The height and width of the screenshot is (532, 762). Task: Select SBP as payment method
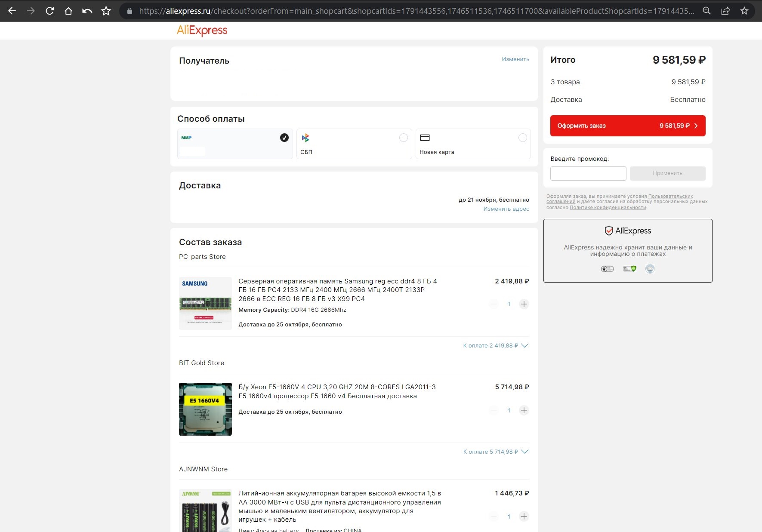354,144
